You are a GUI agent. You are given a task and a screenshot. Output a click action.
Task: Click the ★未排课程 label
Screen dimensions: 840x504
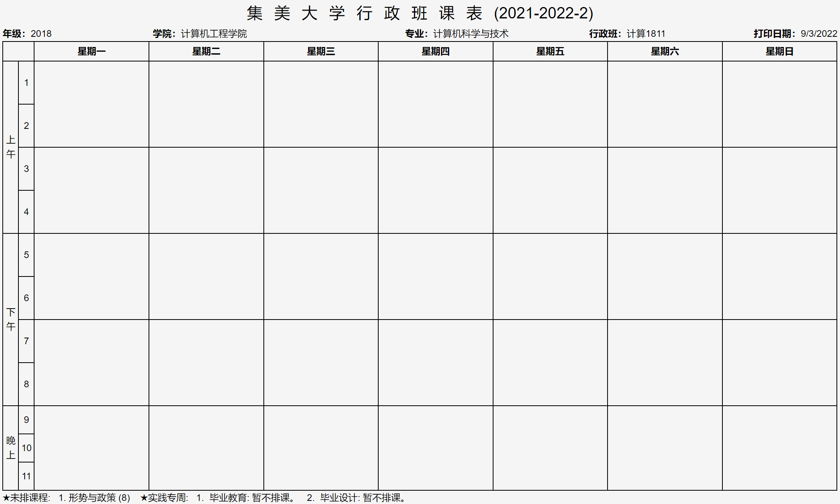point(26,498)
